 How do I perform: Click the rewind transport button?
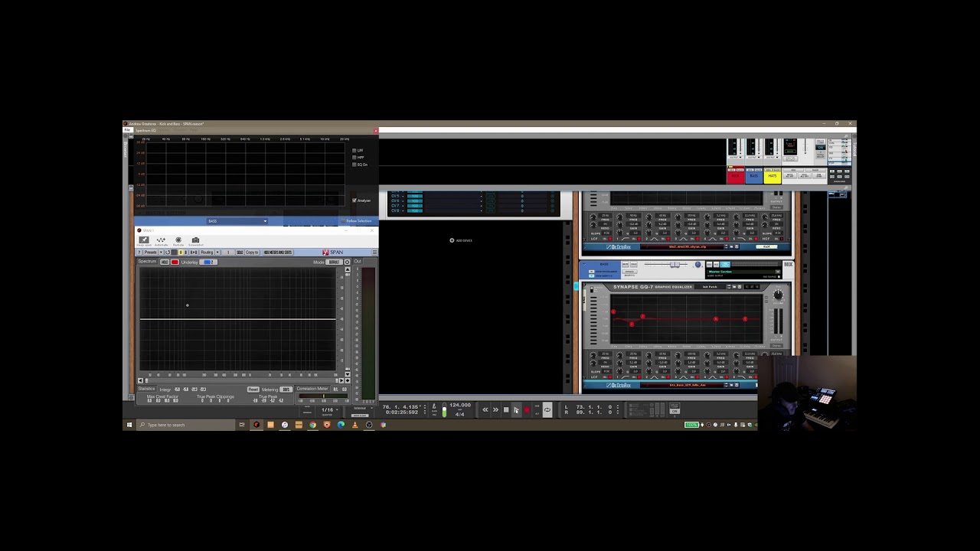[485, 409]
